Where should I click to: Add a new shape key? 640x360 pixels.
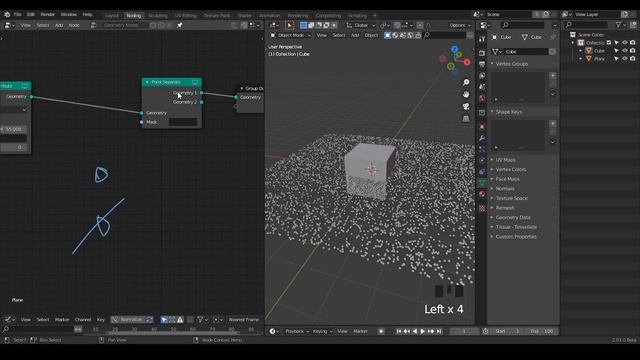click(553, 124)
